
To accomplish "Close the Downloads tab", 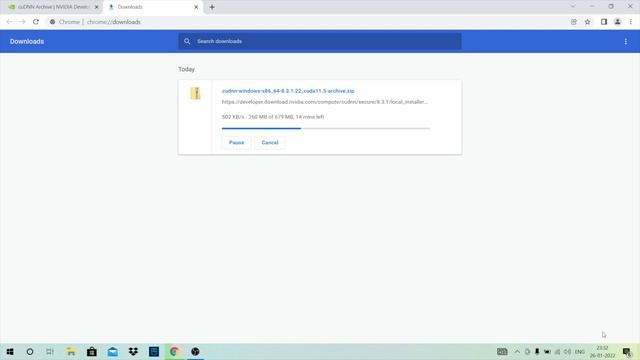I will tap(196, 7).
